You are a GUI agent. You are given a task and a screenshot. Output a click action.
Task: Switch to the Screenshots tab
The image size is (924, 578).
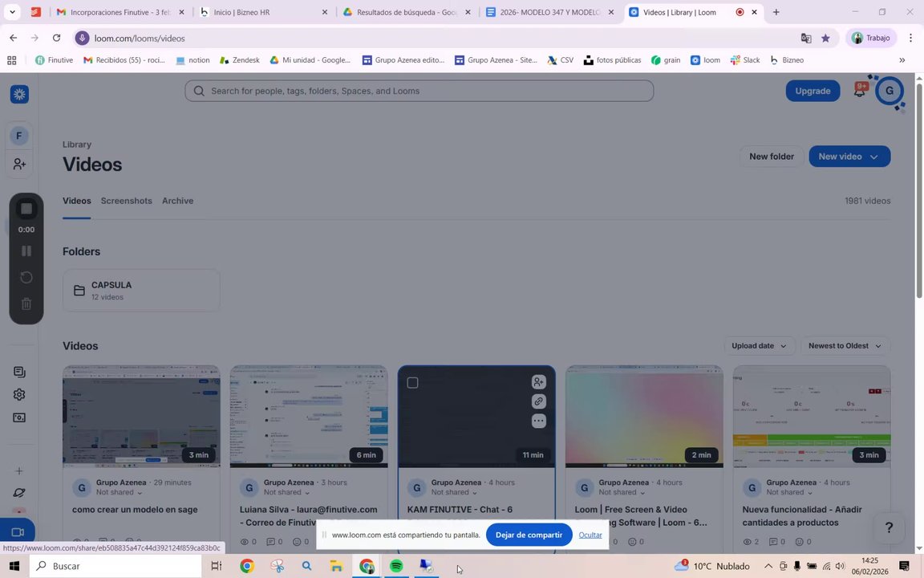coord(126,201)
